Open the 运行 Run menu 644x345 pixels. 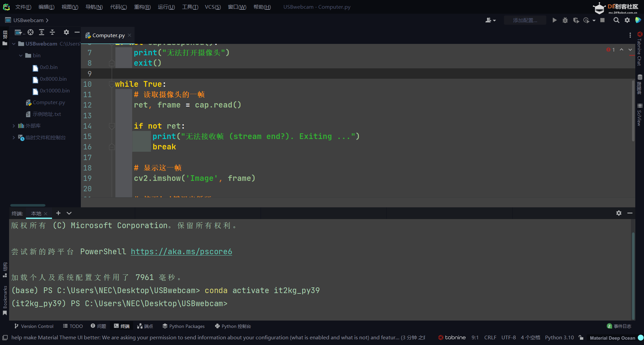(166, 7)
